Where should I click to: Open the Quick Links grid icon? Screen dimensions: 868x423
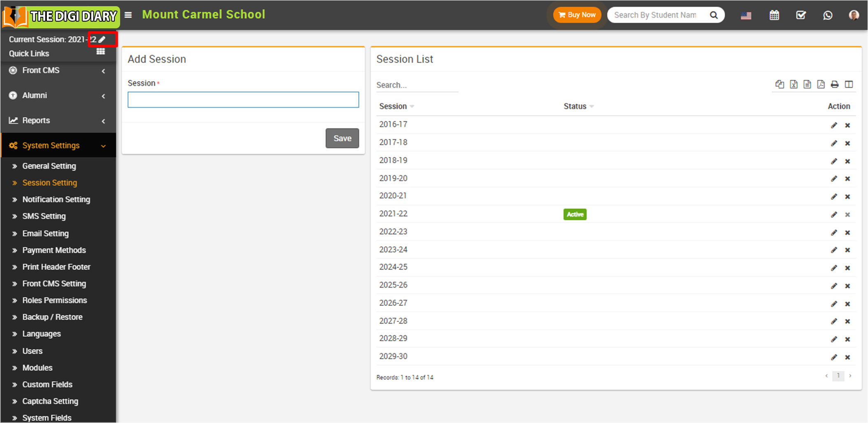pyautogui.click(x=100, y=52)
